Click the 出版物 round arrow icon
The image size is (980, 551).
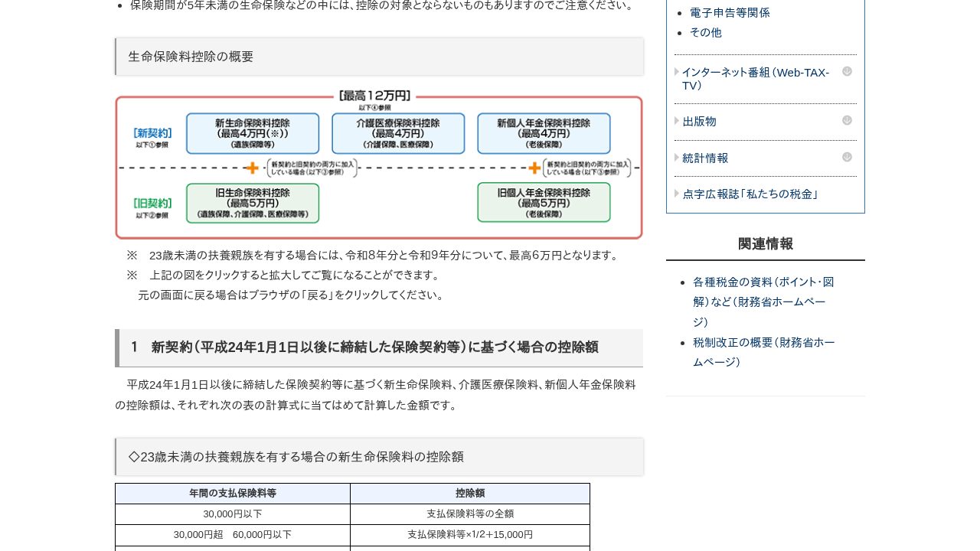click(847, 120)
